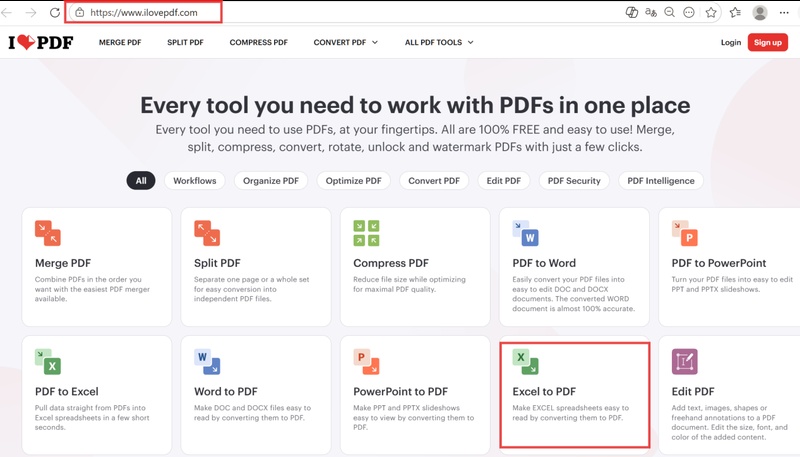Open browser settings and more menu
Image resolution: width=800 pixels, height=457 pixels.
pyautogui.click(x=784, y=12)
